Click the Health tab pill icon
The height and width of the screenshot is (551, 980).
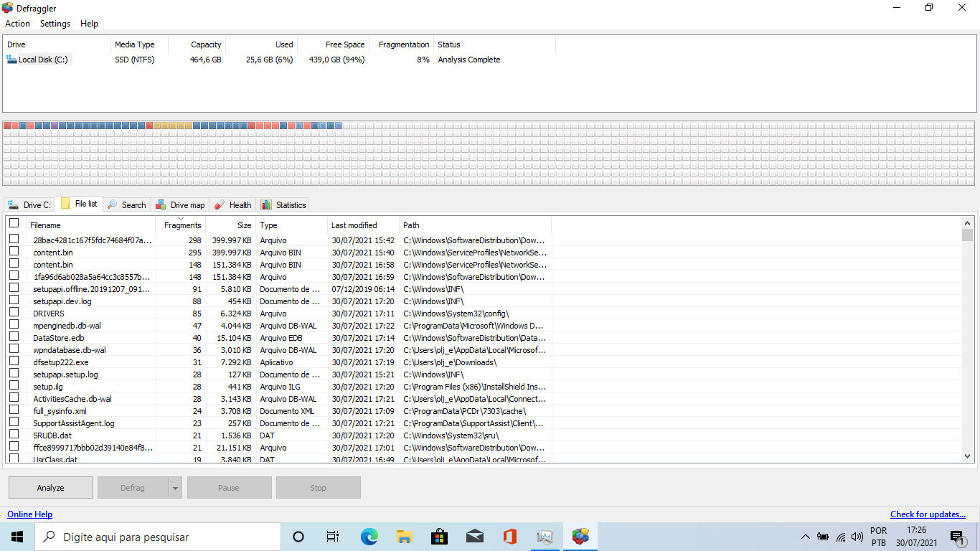220,204
